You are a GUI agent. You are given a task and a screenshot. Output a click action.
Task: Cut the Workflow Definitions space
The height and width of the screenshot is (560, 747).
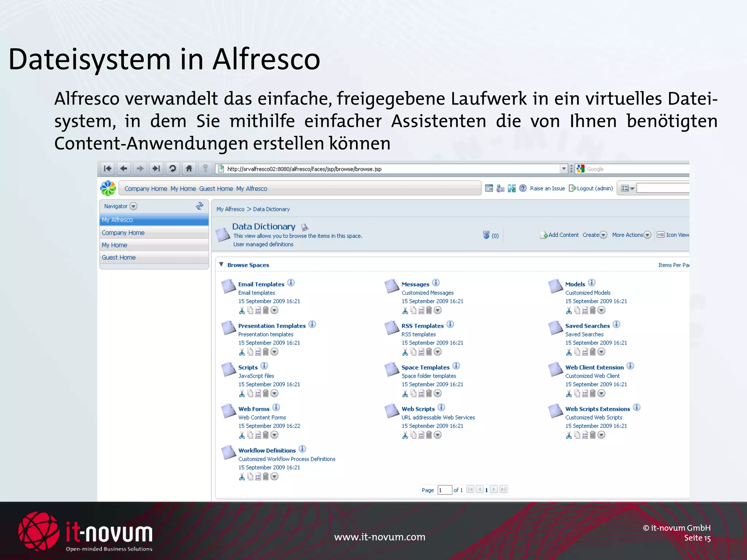(x=242, y=477)
